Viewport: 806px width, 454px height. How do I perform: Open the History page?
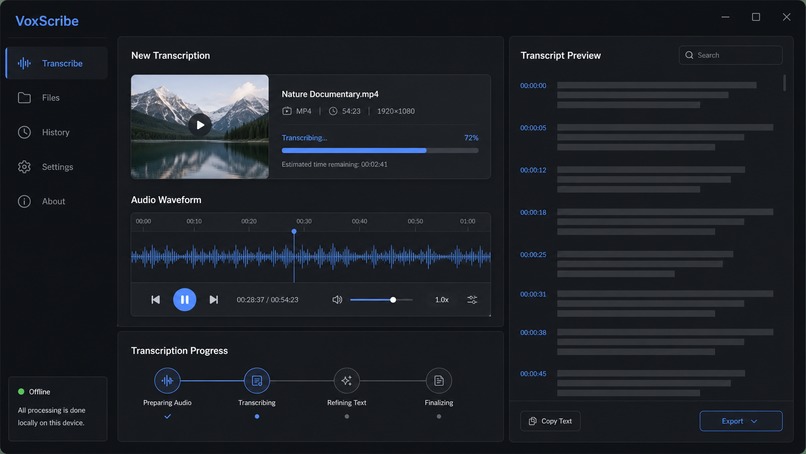point(57,132)
